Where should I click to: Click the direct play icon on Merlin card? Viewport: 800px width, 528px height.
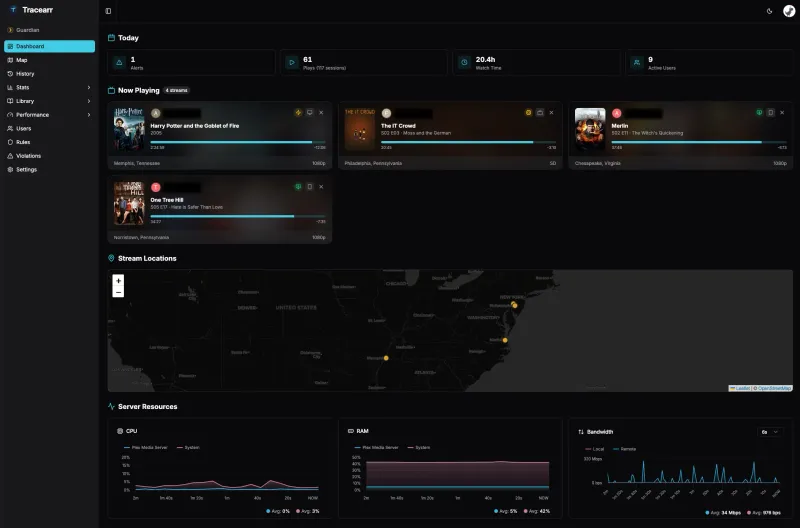(x=759, y=113)
